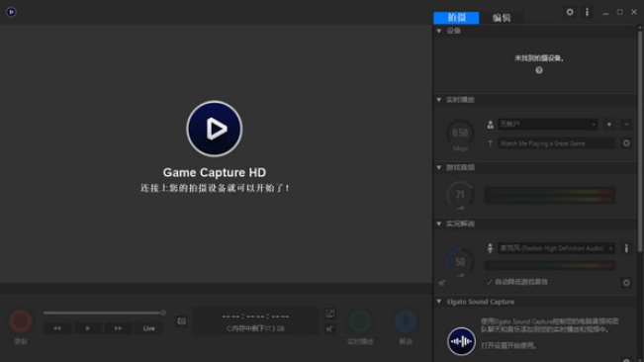Viewport: 644px width, 362px height.
Task: Open the Elgato Sound Capture waveform icon
Action: (461, 340)
